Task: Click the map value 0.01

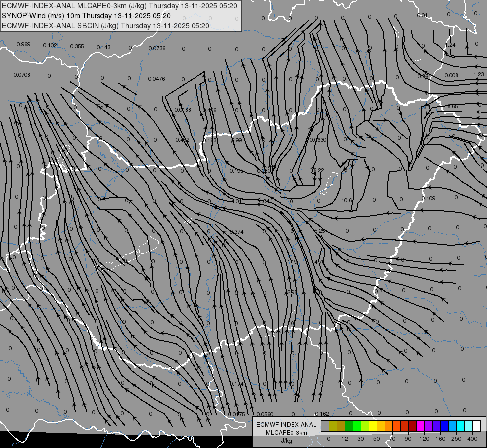Action: coord(422,15)
